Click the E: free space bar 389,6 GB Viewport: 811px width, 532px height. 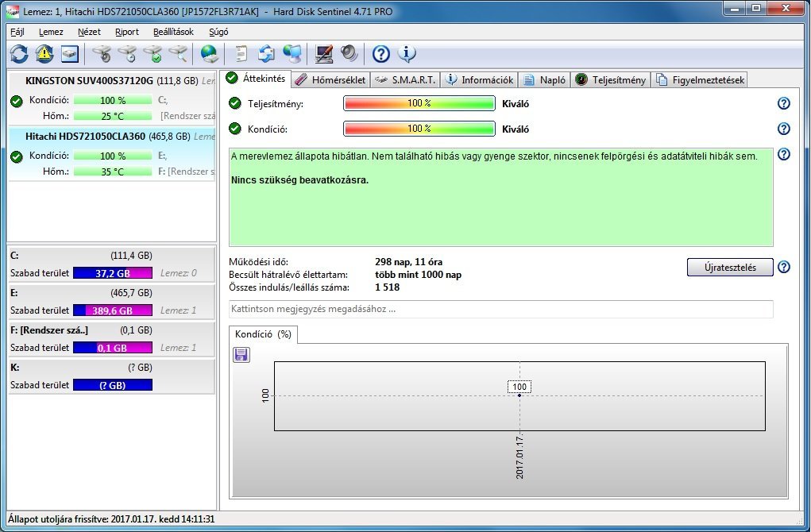(113, 310)
